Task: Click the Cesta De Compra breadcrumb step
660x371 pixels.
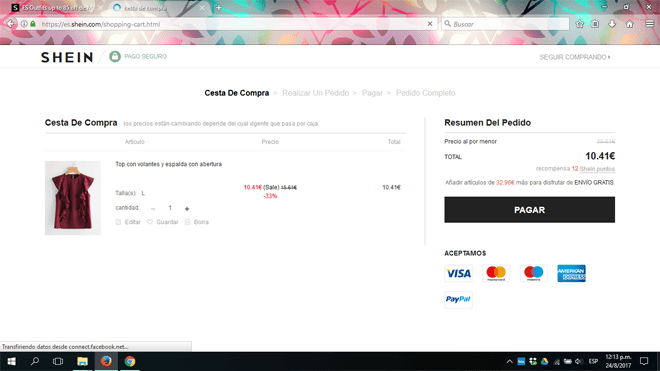Action: 237,93
